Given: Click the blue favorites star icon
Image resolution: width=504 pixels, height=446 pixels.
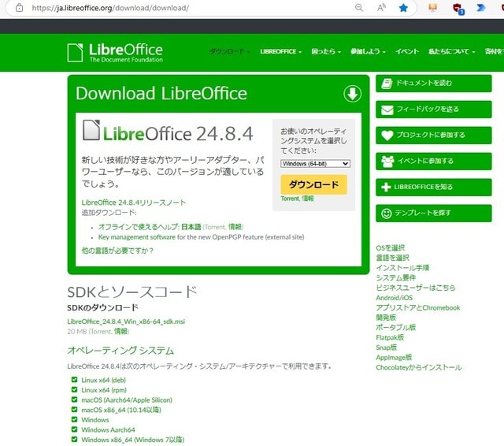Looking at the screenshot, I should (403, 8).
